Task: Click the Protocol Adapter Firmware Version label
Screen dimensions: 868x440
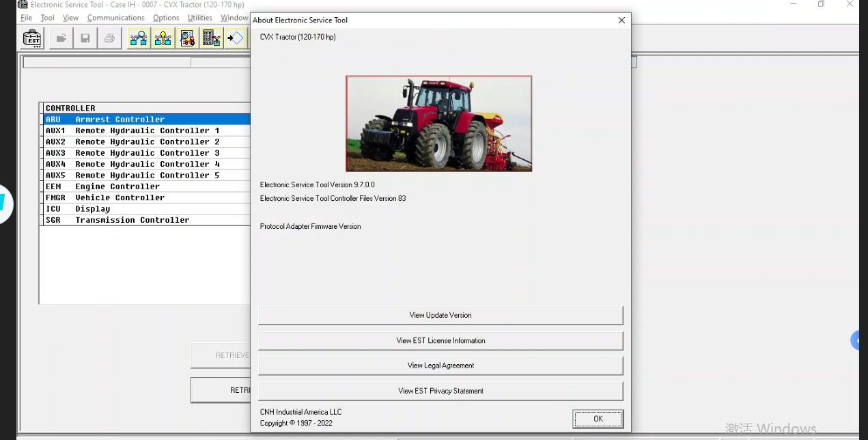Action: (311, 226)
